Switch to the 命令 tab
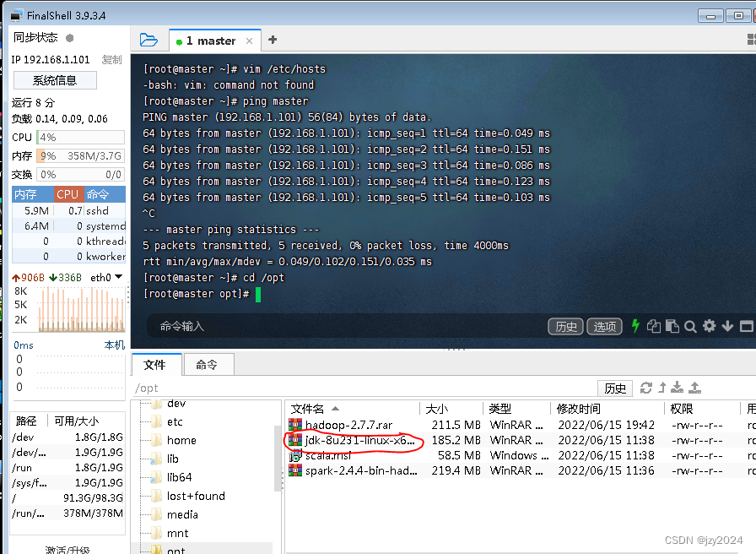This screenshot has height=554, width=756. [208, 365]
